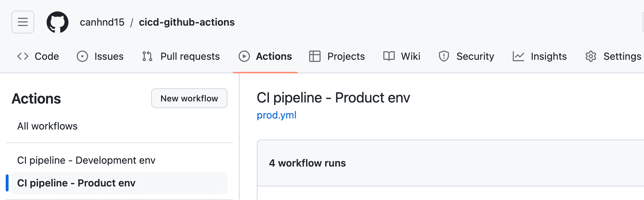Open the cicd-github-actions repository link
The width and height of the screenshot is (644, 200).
click(x=186, y=22)
